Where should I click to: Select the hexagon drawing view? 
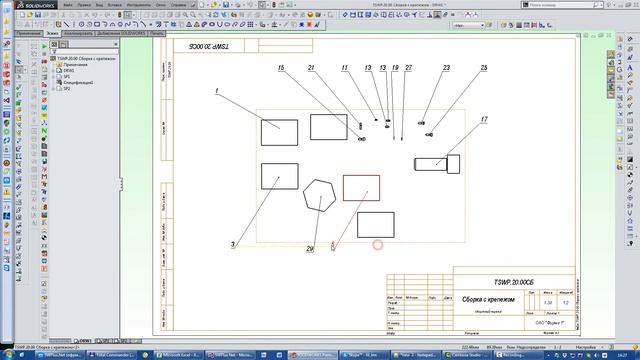tap(320, 195)
